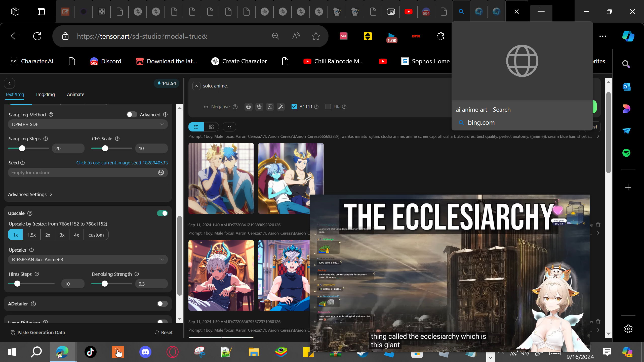Check the Ella checkbox

pos(328,107)
